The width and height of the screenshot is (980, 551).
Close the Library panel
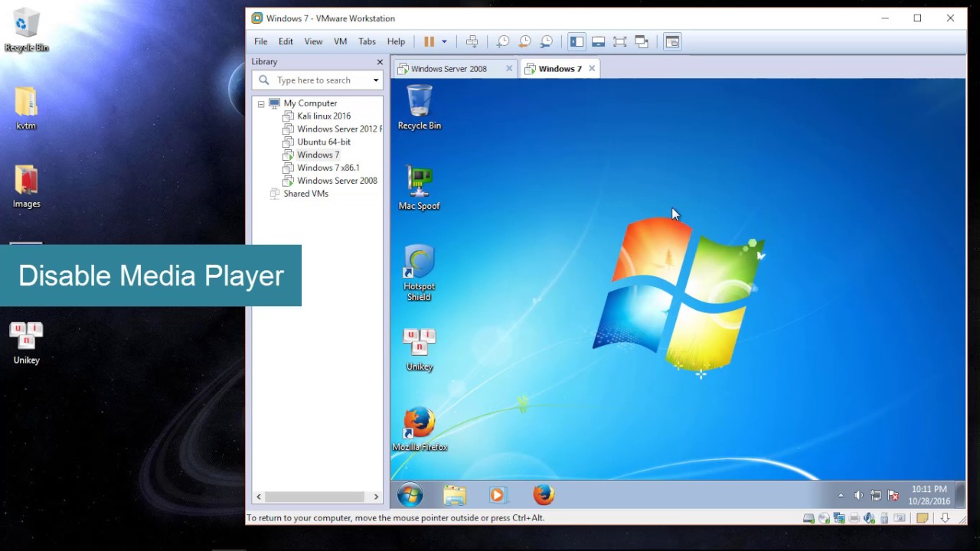tap(380, 62)
